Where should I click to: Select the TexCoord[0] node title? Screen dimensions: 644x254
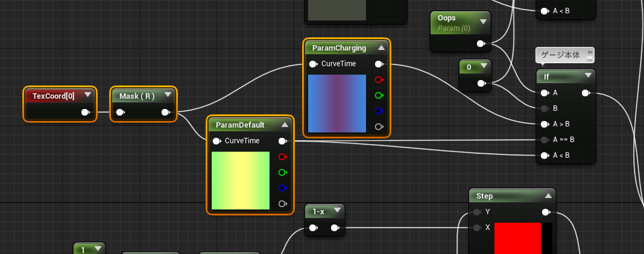coord(54,96)
